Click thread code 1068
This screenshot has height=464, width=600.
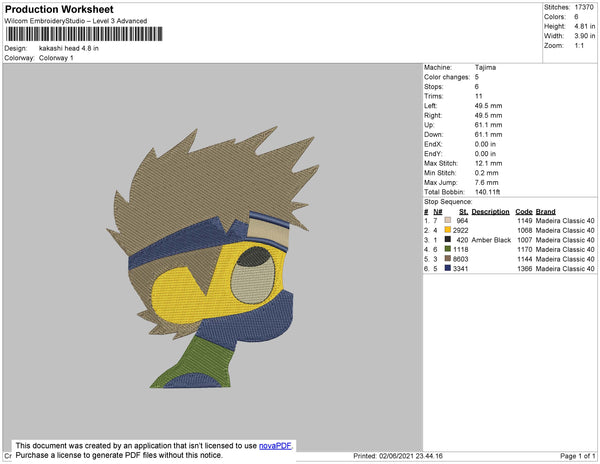click(525, 230)
